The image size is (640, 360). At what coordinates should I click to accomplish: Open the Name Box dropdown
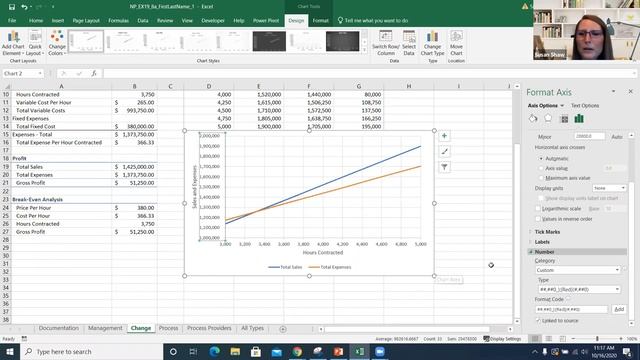[40, 73]
